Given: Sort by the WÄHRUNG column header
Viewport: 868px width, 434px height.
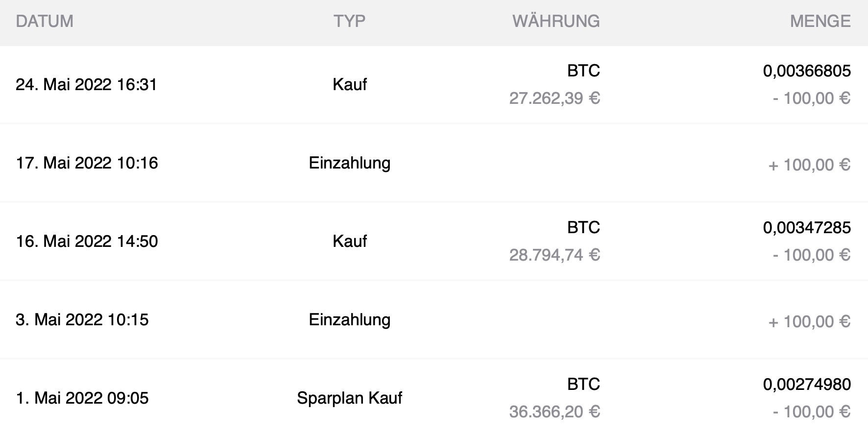Looking at the screenshot, I should (556, 21).
